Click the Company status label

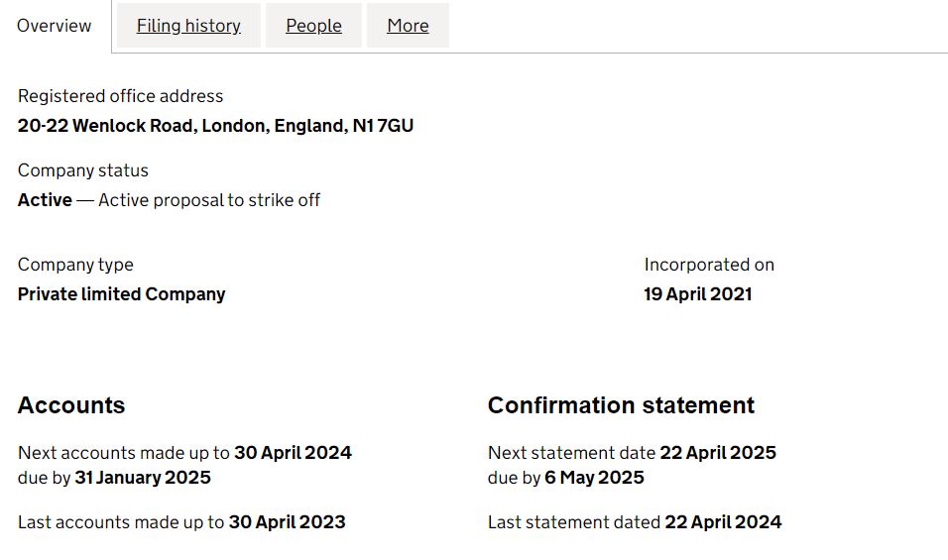coord(83,170)
